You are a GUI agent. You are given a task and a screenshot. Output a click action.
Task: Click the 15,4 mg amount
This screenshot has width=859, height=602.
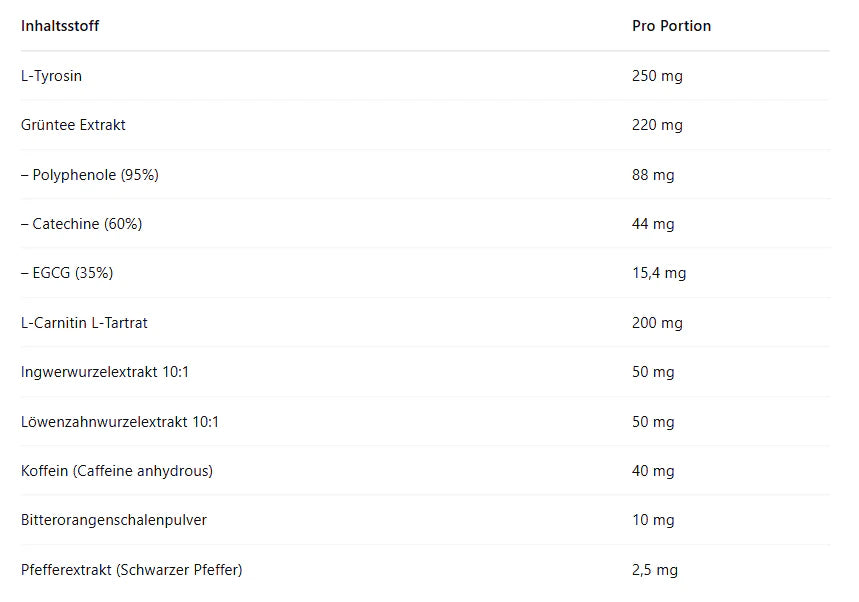[x=659, y=273]
